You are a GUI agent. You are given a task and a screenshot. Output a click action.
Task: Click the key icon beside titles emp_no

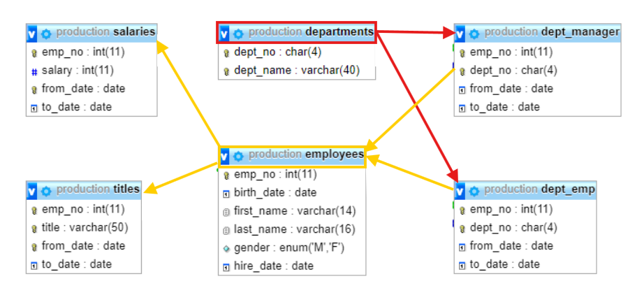pyautogui.click(x=34, y=210)
